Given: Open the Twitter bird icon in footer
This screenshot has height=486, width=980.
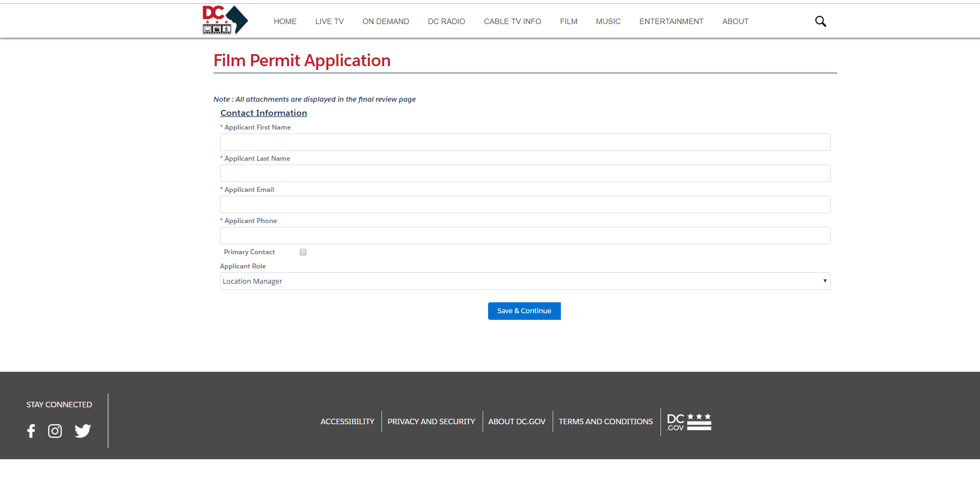Looking at the screenshot, I should click(83, 431).
